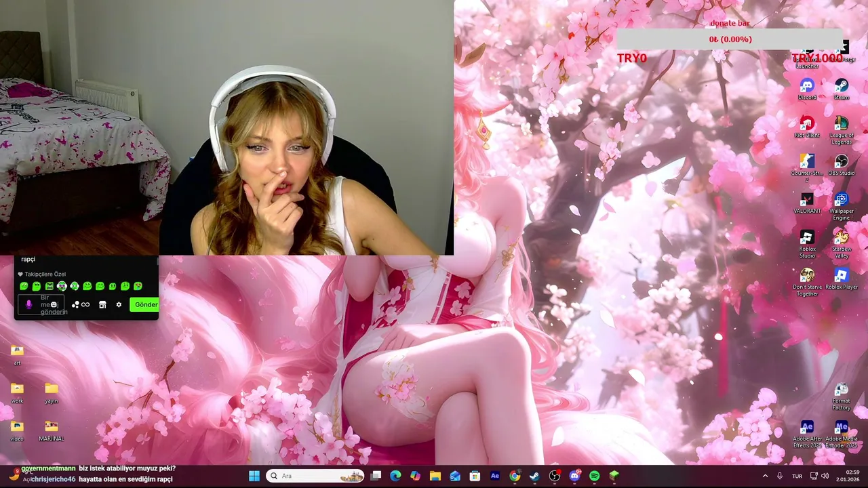Launch the VALORANT shortcut

point(807,203)
